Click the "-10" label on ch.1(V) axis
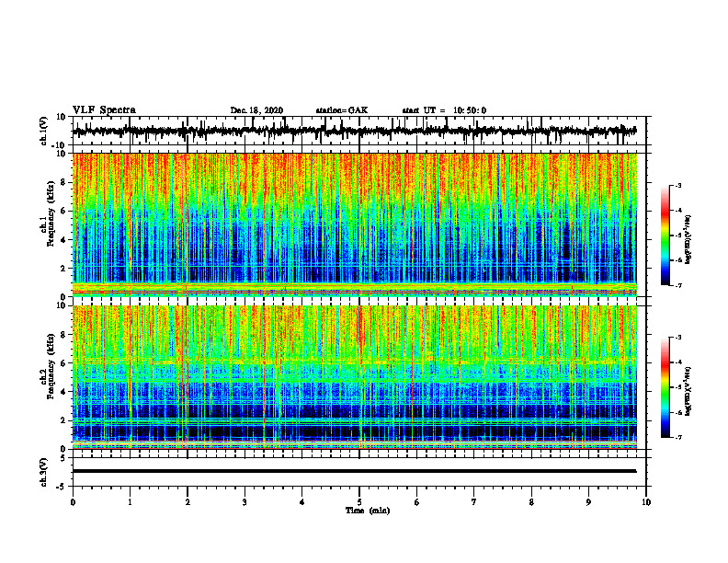Image resolution: width=728 pixels, height=563 pixels. 60,145
